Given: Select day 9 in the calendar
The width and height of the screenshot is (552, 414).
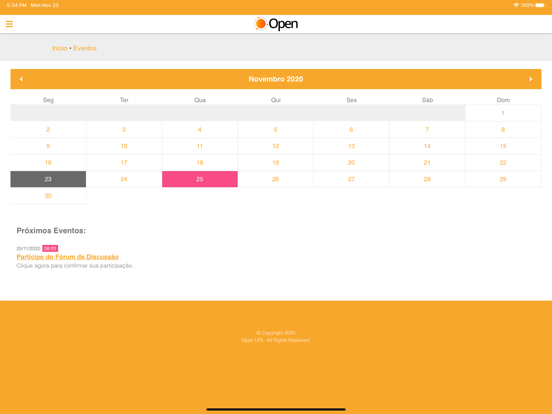Looking at the screenshot, I should (48, 146).
